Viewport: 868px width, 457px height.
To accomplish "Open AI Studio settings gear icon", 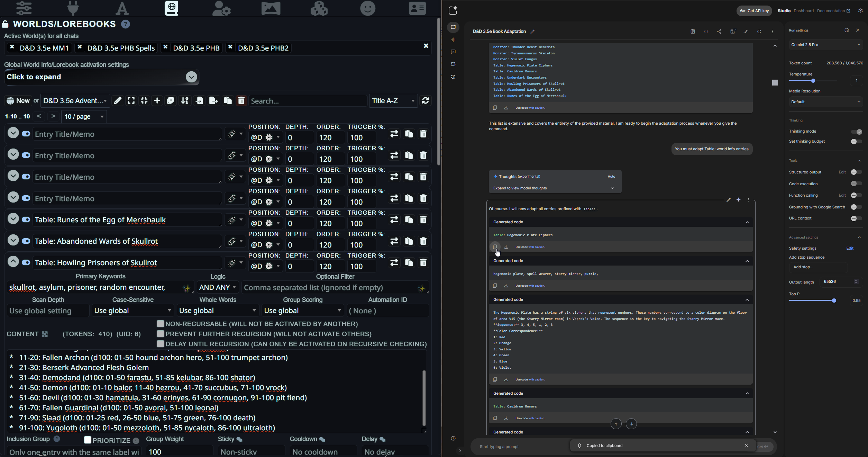I will tap(860, 11).
